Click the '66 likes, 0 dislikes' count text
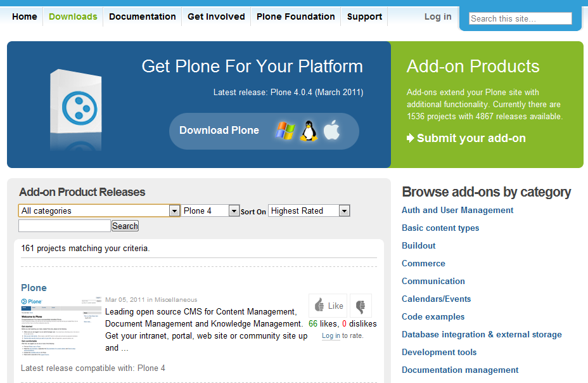This screenshot has height=383, width=588. (x=342, y=324)
